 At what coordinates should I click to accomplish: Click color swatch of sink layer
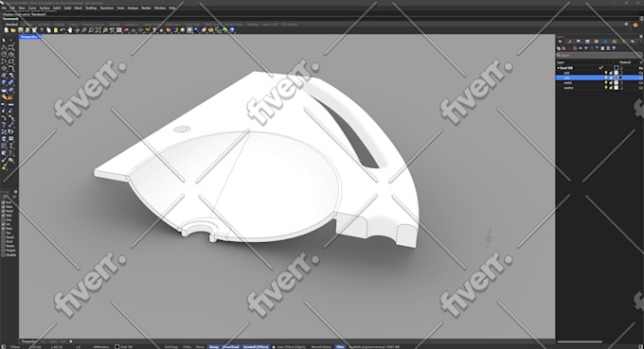[617, 73]
